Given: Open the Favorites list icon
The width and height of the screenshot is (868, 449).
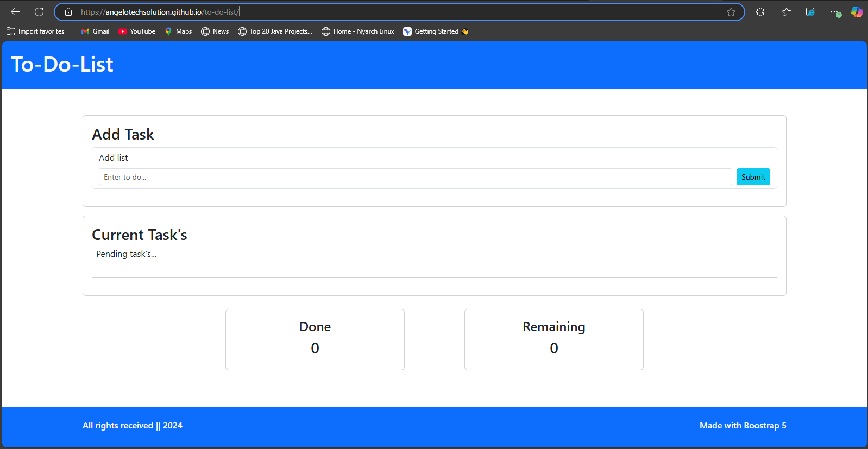Looking at the screenshot, I should [787, 12].
